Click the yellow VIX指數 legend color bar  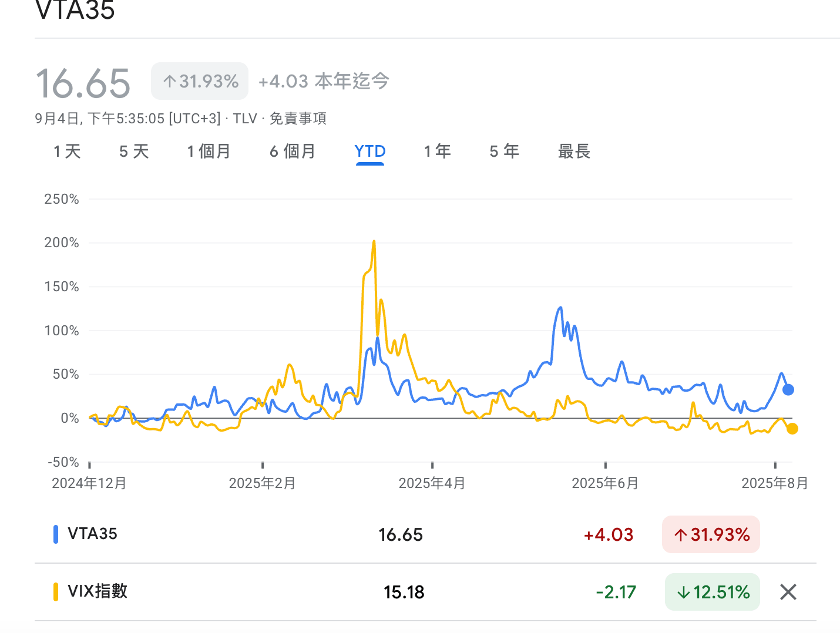pyautogui.click(x=55, y=592)
